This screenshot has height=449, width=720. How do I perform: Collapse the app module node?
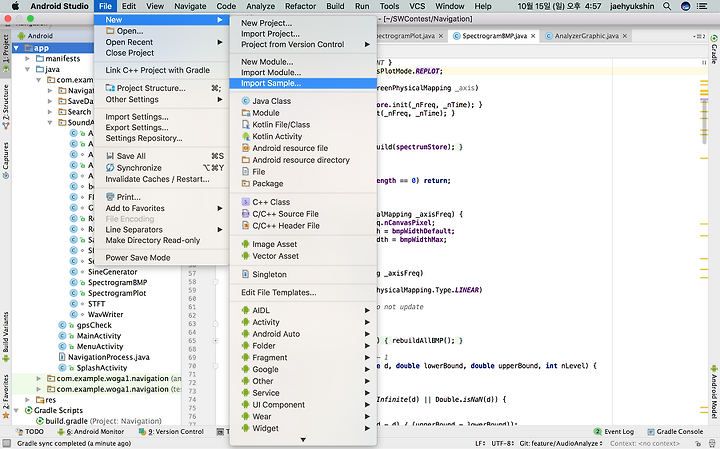[x=17, y=48]
